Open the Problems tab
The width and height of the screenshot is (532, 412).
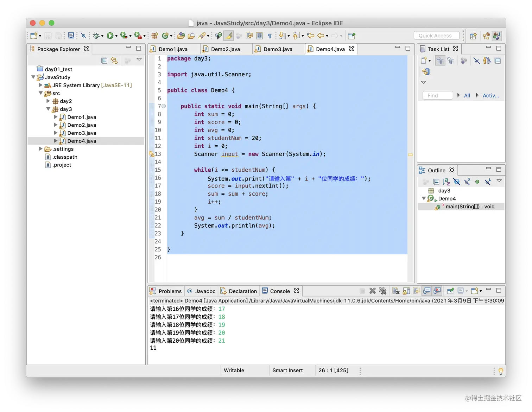click(170, 291)
